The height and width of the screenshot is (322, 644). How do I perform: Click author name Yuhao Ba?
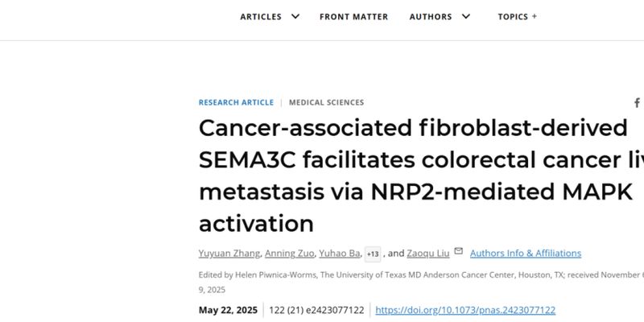tap(340, 254)
